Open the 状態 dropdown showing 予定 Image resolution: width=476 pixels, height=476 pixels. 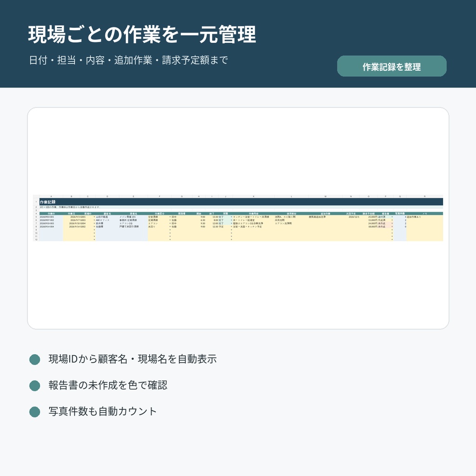click(231, 226)
